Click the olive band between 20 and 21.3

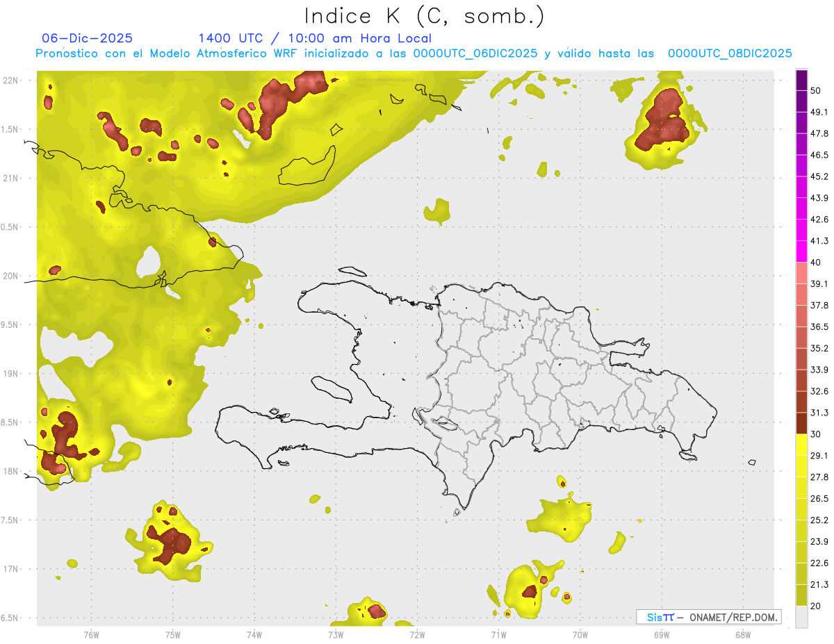point(801,595)
